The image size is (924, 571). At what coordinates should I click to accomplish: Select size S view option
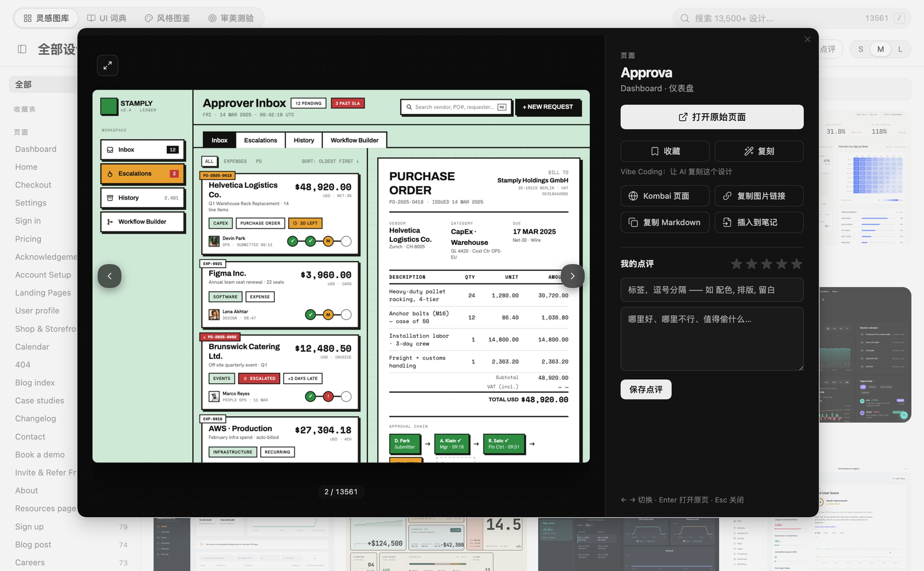(860, 49)
